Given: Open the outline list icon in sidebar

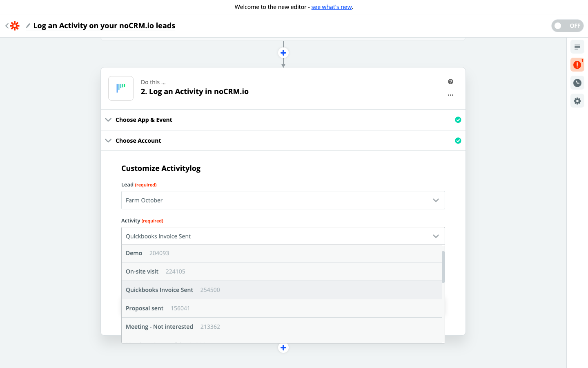Looking at the screenshot, I should [577, 47].
